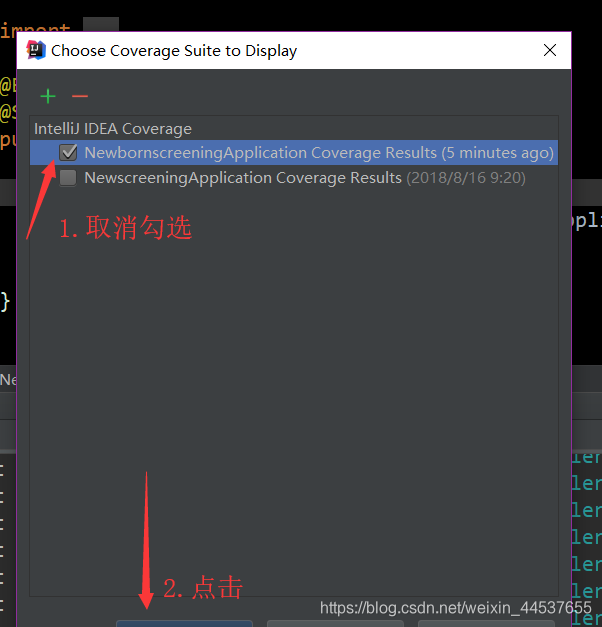
Task: Click the 'IntelliJ IDEA Coverage' group header
Action: (113, 129)
